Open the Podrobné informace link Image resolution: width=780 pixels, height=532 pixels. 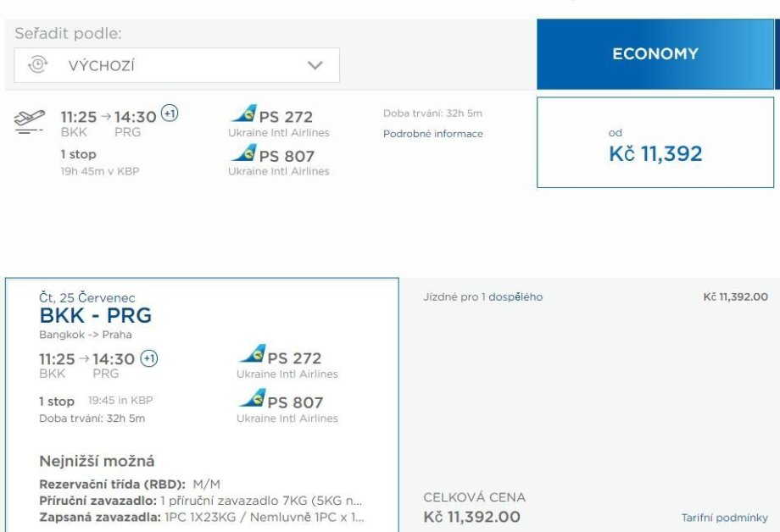433,134
